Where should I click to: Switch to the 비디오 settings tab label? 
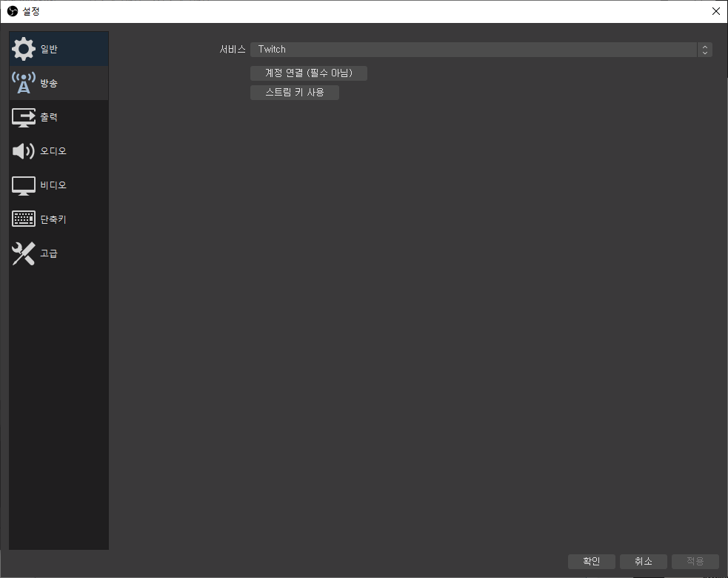(x=53, y=185)
